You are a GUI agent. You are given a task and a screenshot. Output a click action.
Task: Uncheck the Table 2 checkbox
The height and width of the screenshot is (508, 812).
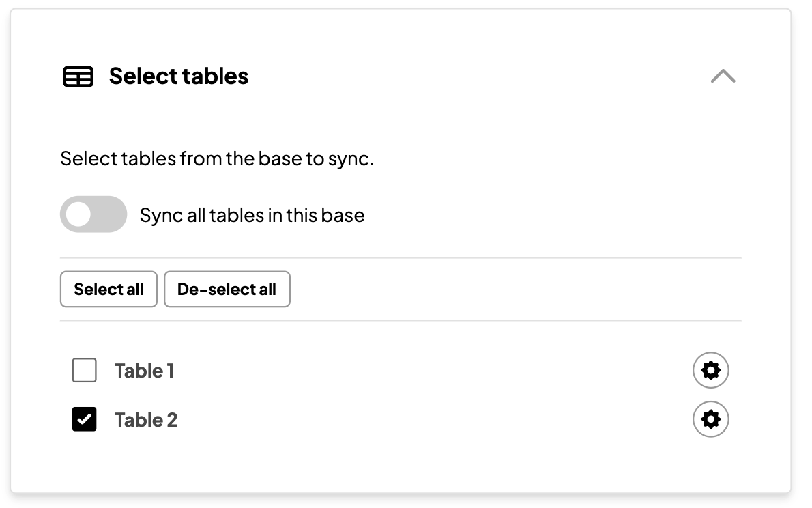84,419
